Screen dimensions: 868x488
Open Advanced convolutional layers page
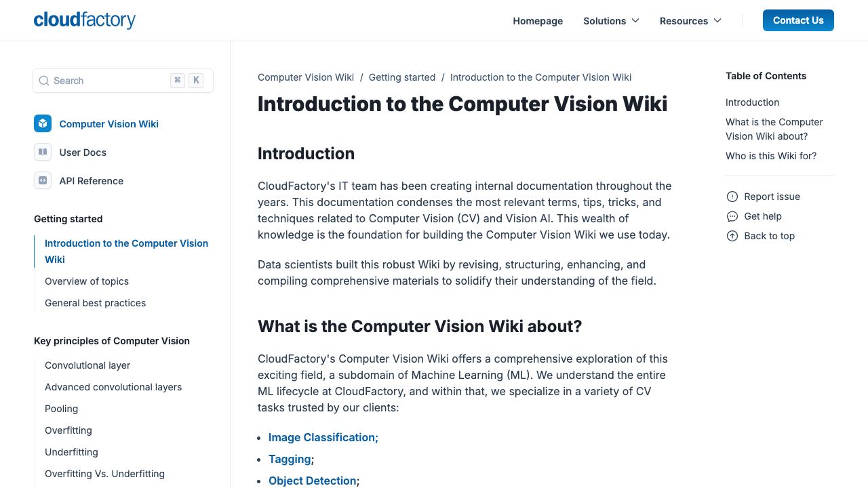coord(113,387)
